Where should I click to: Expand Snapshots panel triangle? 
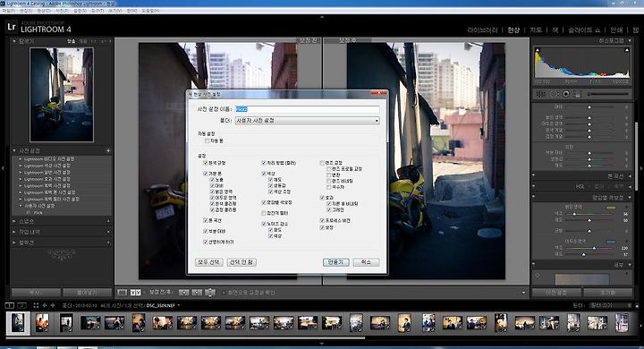[x=14, y=221]
